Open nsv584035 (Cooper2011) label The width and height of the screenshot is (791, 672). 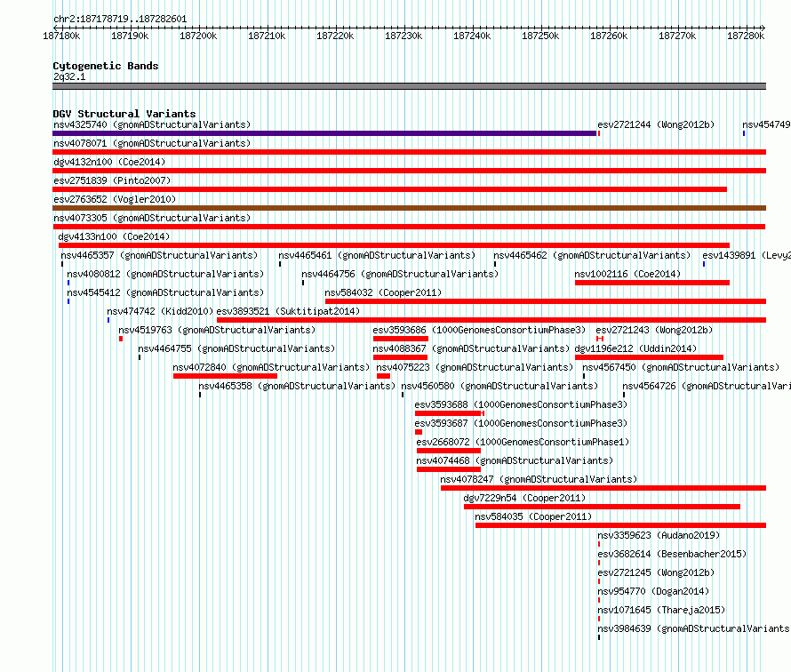(533, 516)
